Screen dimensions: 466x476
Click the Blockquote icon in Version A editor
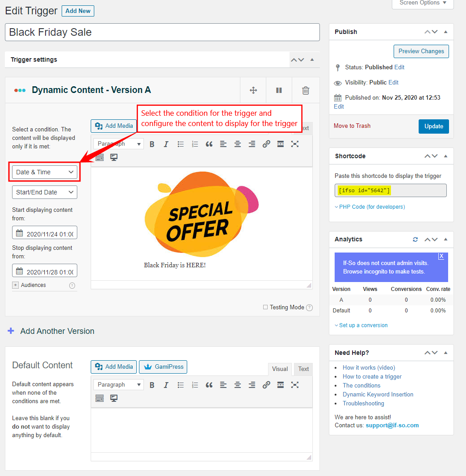coord(209,144)
